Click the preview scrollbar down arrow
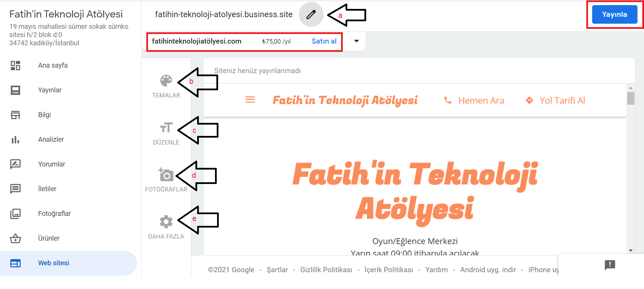 pyautogui.click(x=631, y=251)
